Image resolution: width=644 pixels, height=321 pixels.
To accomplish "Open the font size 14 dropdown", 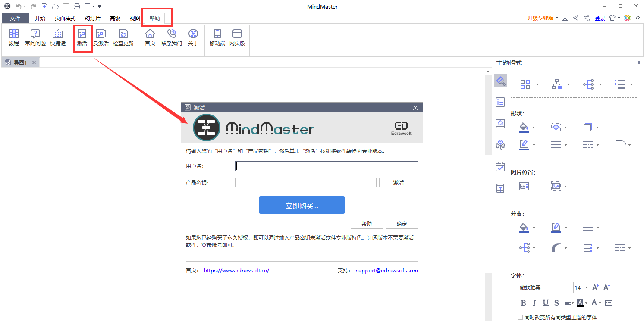I will click(587, 287).
